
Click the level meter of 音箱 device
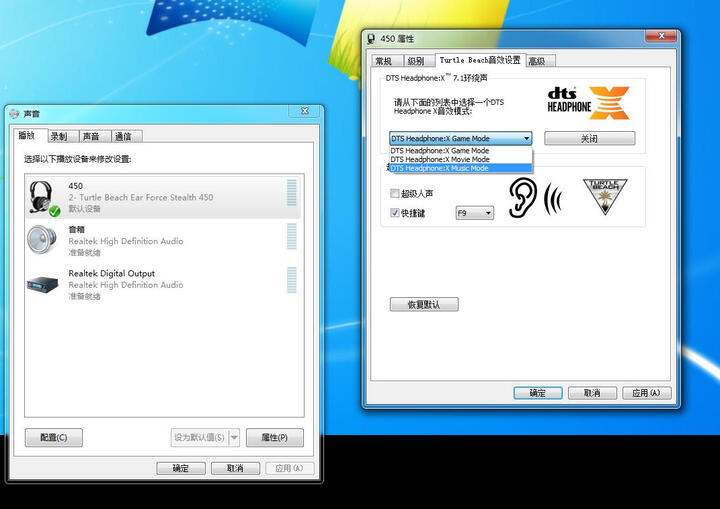tap(292, 236)
